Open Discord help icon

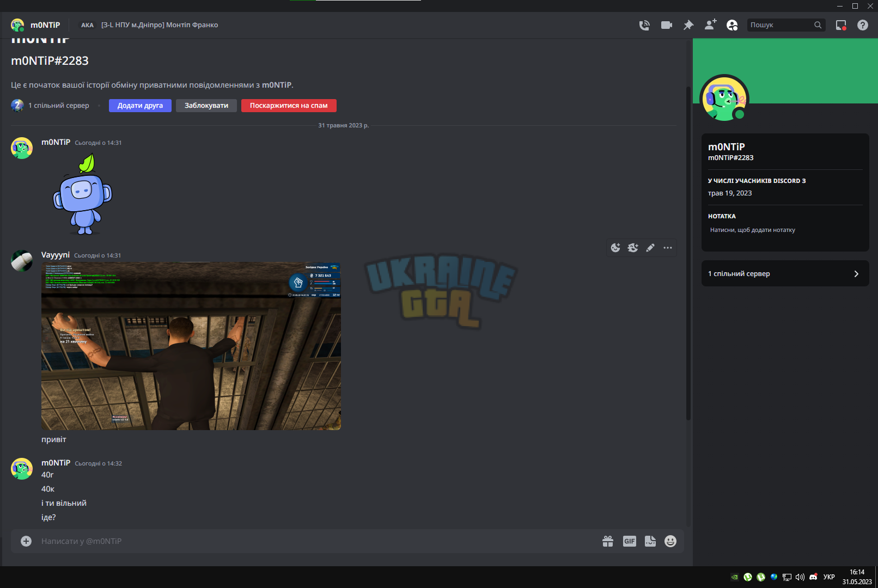click(863, 25)
